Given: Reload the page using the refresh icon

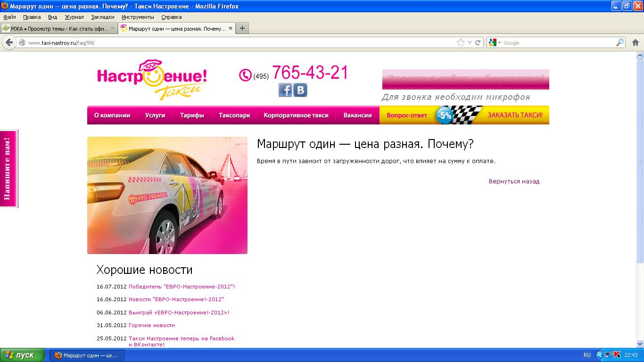Looking at the screenshot, I should click(x=478, y=42).
